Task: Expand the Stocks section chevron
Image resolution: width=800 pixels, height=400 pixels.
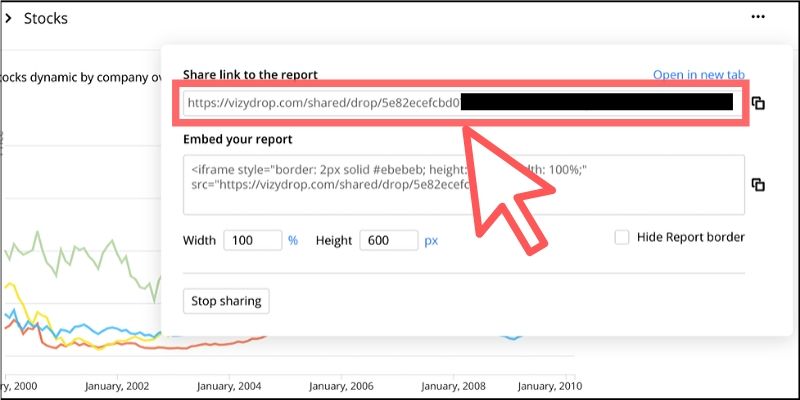Action: 8,19
